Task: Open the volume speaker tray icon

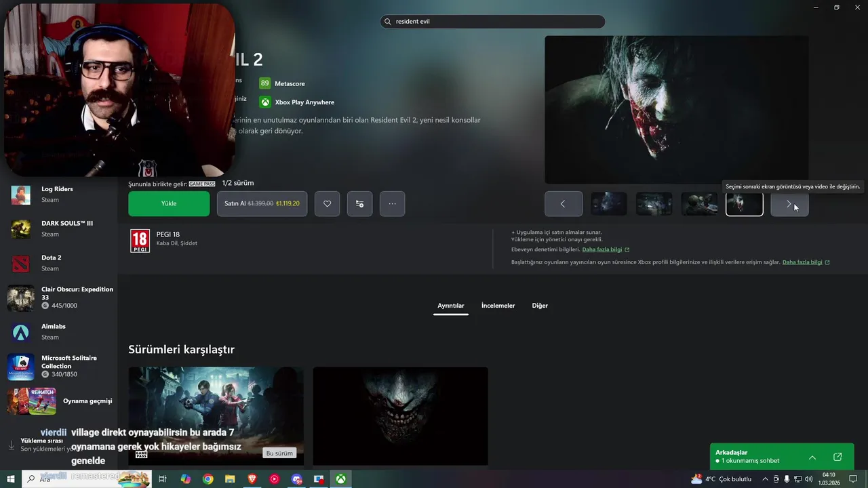Action: coord(808,479)
